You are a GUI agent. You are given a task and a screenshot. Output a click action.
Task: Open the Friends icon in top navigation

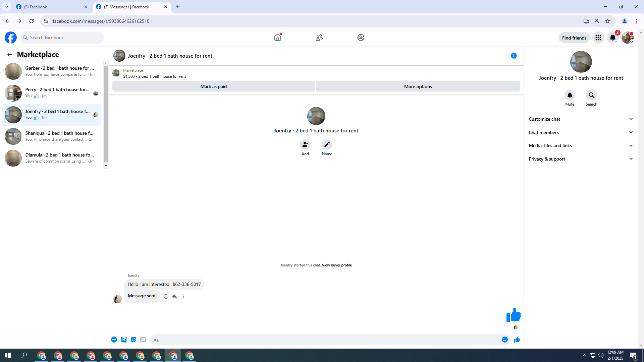(319, 38)
